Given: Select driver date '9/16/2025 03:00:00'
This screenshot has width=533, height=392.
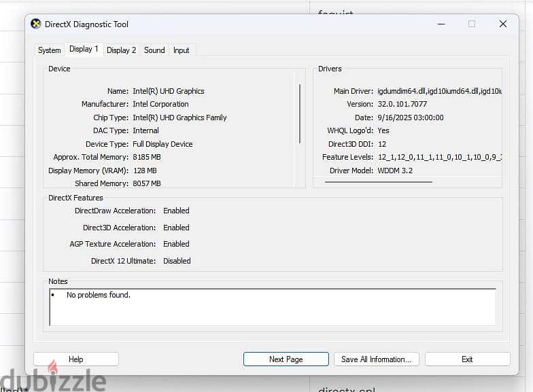Looking at the screenshot, I should point(411,118).
